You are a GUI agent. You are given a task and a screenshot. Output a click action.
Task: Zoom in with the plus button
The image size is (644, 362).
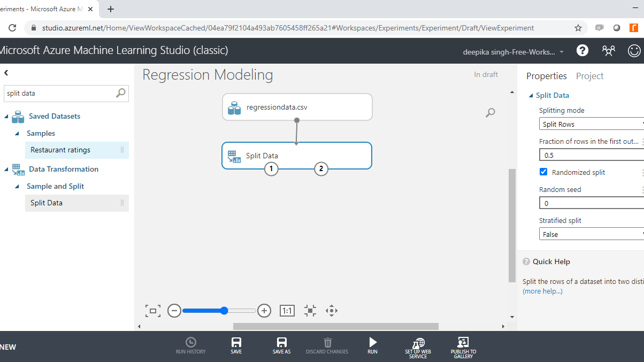264,311
